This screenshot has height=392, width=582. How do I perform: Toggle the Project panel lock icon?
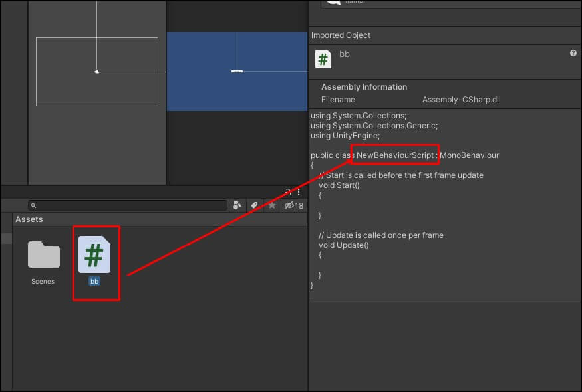[288, 192]
